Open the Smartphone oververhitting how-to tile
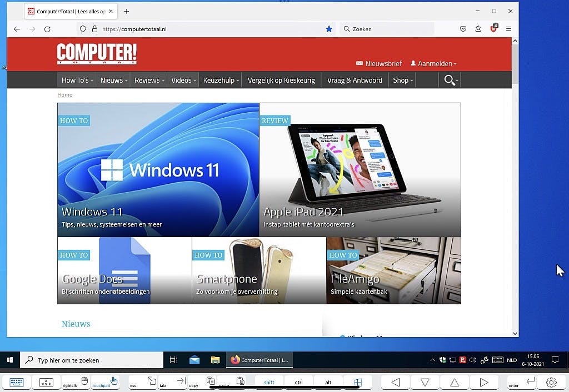 259,270
